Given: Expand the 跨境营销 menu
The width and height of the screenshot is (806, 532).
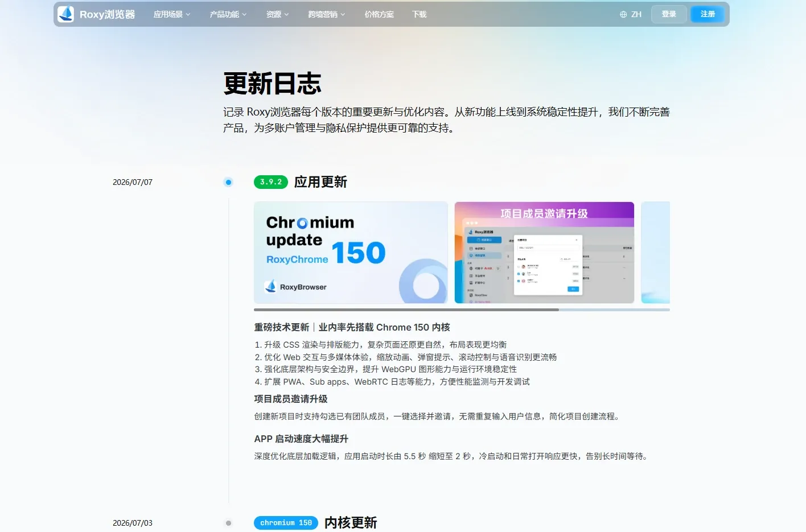Looking at the screenshot, I should click(x=327, y=14).
